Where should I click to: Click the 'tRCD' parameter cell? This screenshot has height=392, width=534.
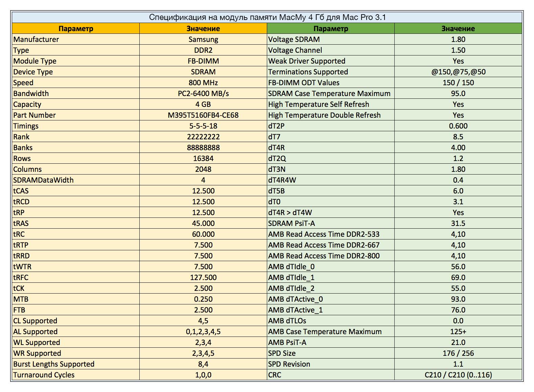coord(76,202)
